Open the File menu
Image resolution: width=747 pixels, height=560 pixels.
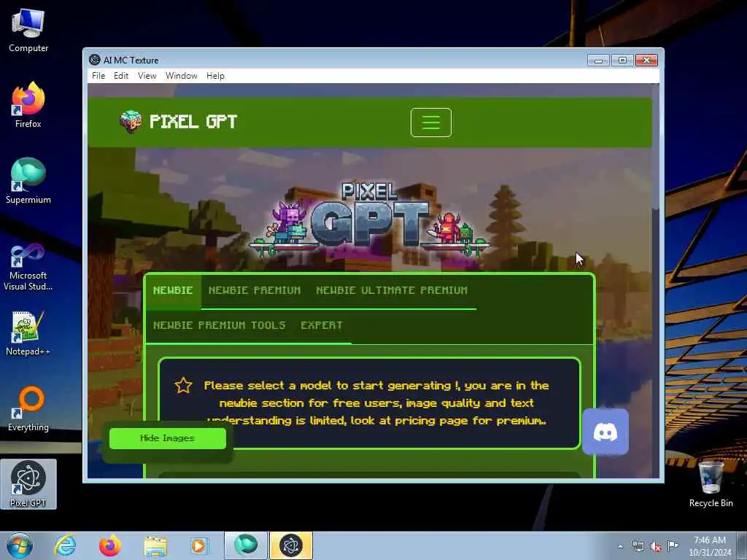pos(98,76)
